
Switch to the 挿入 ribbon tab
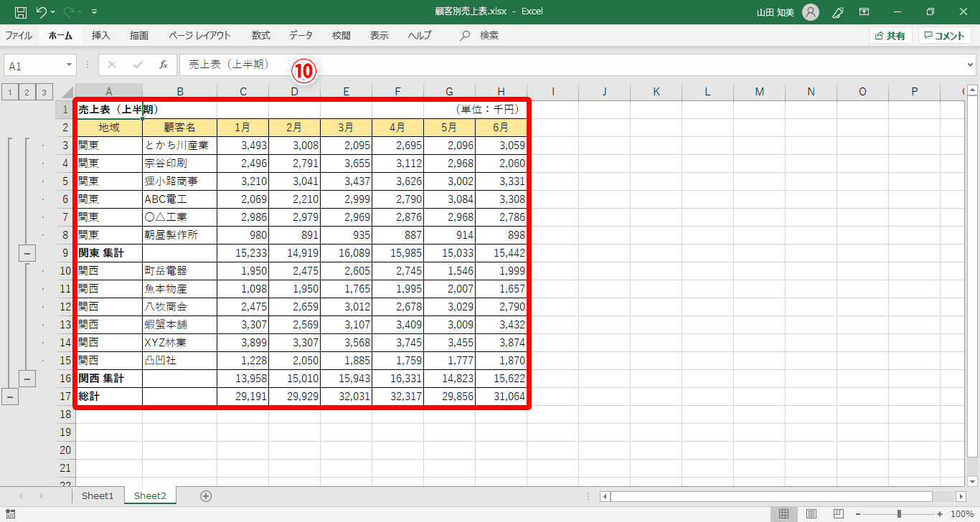pyautogui.click(x=101, y=35)
